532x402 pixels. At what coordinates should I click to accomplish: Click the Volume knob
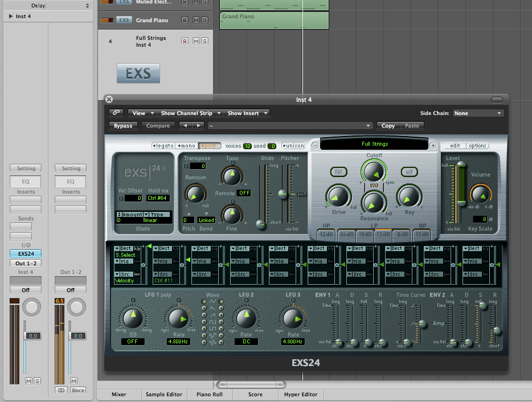pos(480,194)
